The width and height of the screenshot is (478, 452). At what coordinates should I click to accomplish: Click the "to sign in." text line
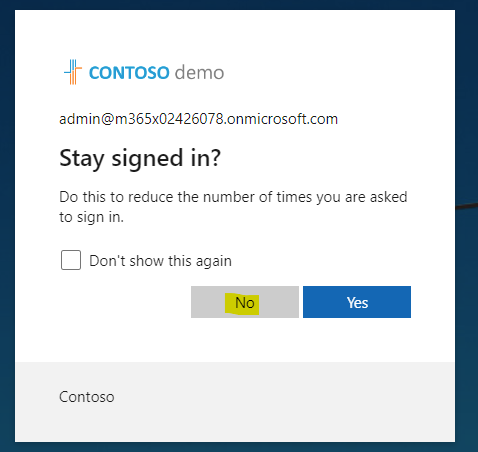[92, 217]
